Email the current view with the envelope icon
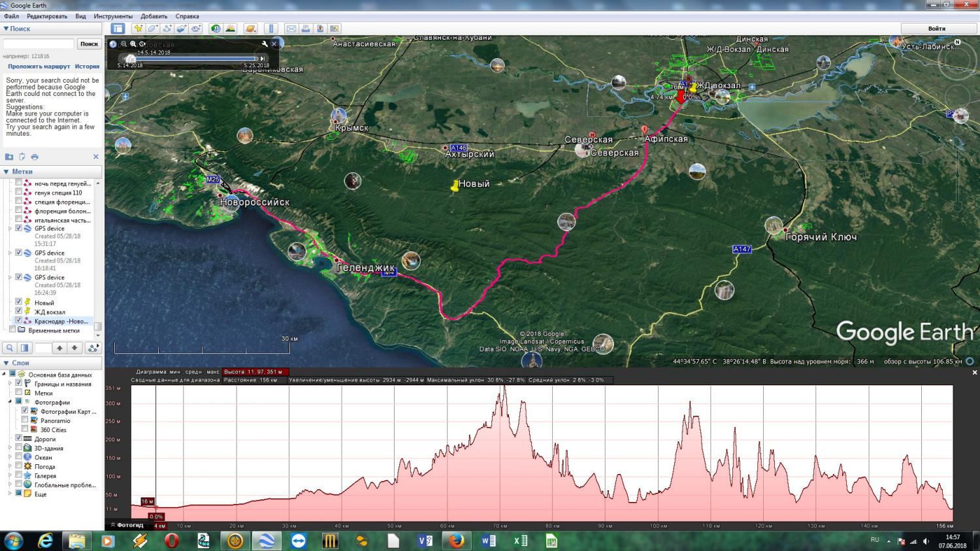The width and height of the screenshot is (980, 551). point(291,29)
